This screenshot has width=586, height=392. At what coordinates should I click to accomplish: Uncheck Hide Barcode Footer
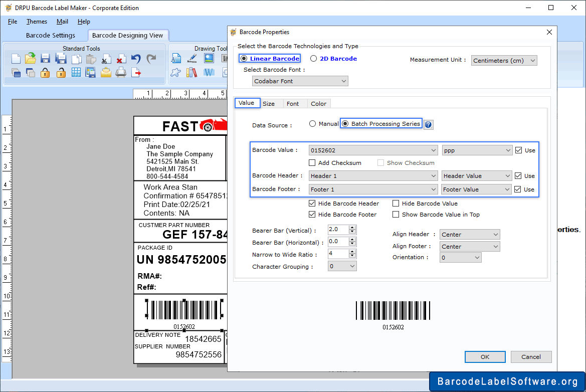pyautogui.click(x=312, y=215)
